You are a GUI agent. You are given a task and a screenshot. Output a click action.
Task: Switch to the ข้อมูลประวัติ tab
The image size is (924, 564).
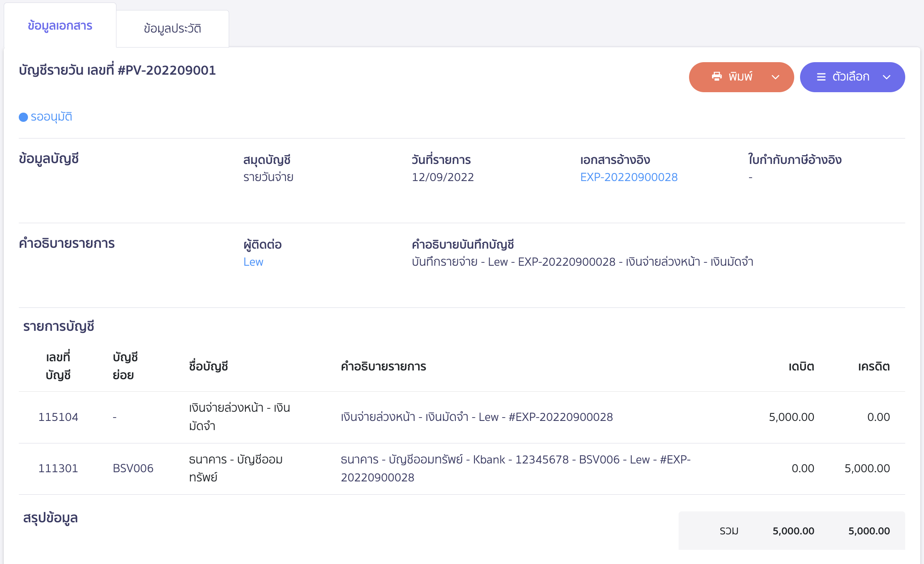click(172, 29)
